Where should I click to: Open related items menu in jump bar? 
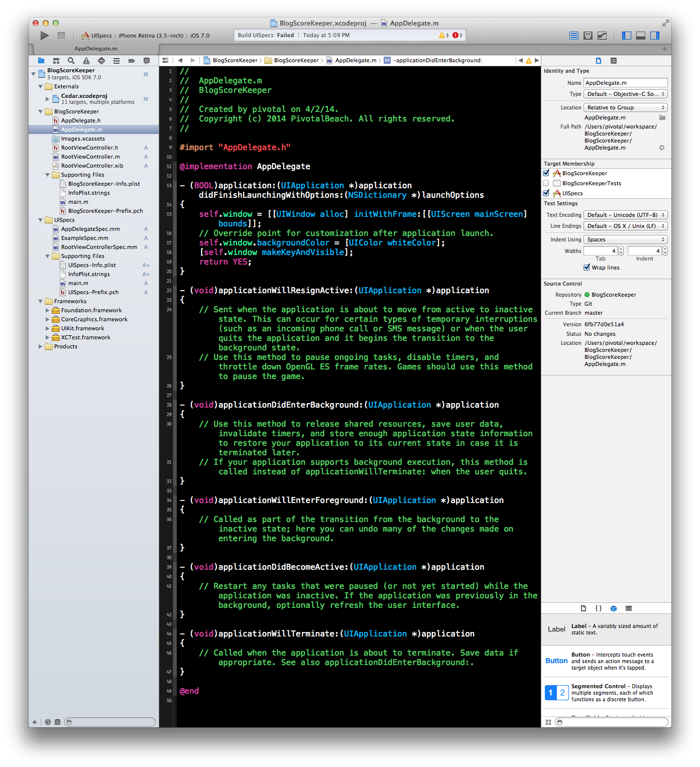pyautogui.click(x=165, y=60)
